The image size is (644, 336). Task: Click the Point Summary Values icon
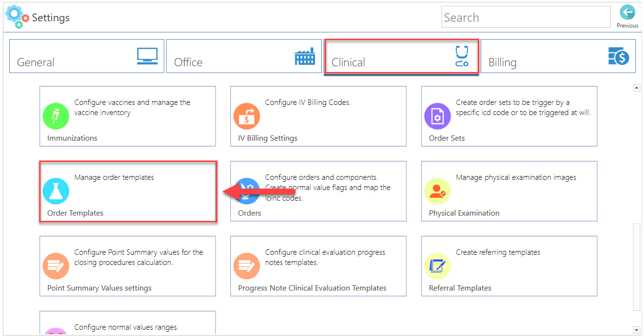pos(56,266)
